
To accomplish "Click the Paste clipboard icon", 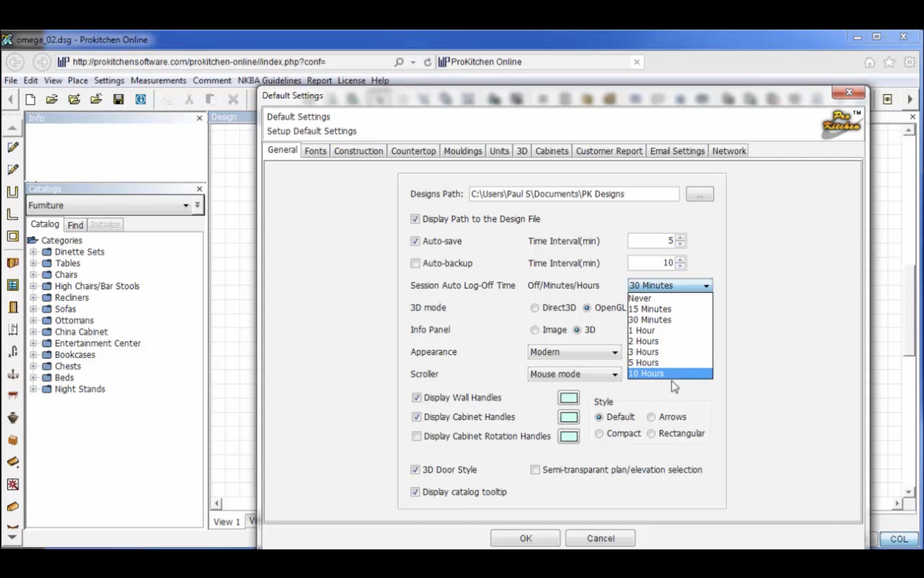I will 210,99.
